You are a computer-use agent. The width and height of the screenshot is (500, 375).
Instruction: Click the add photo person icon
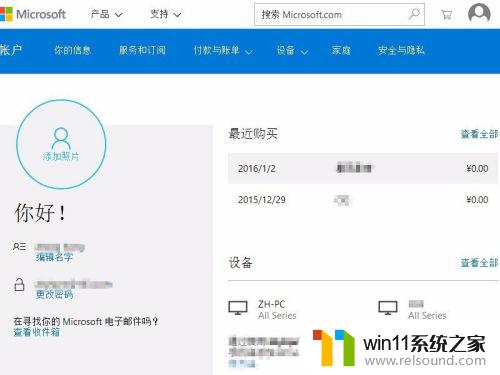[61, 138]
